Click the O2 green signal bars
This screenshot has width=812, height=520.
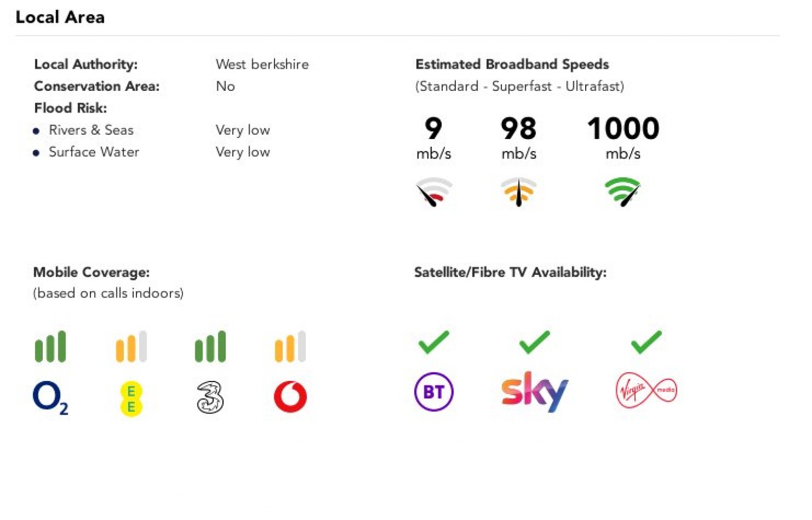(x=50, y=347)
